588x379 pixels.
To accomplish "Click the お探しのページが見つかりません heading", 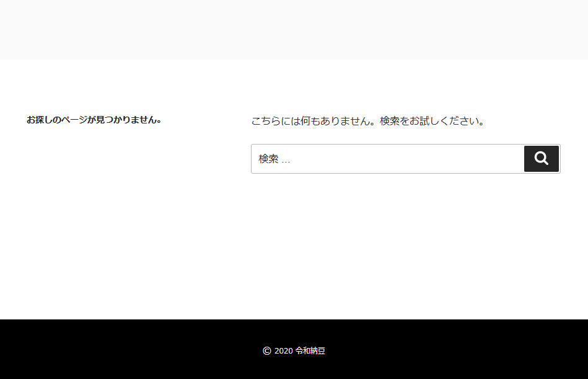I will click(x=94, y=120).
